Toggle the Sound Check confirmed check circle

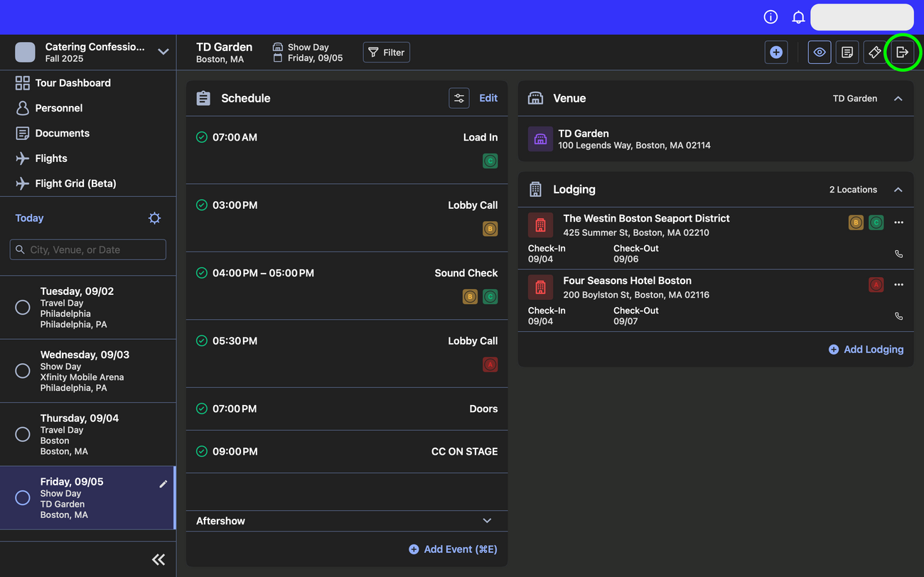202,273
